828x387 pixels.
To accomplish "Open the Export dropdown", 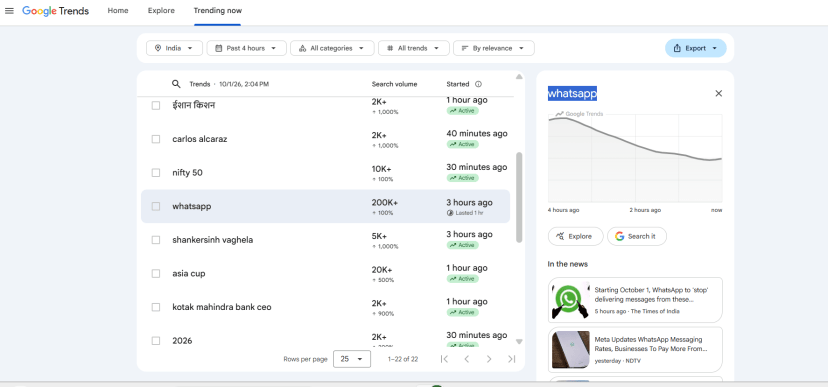I will pyautogui.click(x=695, y=48).
